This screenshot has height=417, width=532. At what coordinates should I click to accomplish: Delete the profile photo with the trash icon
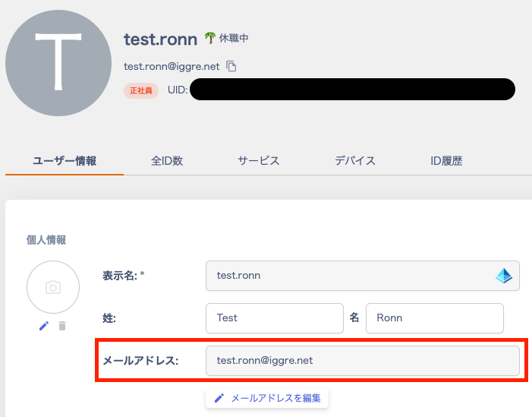pyautogui.click(x=62, y=326)
